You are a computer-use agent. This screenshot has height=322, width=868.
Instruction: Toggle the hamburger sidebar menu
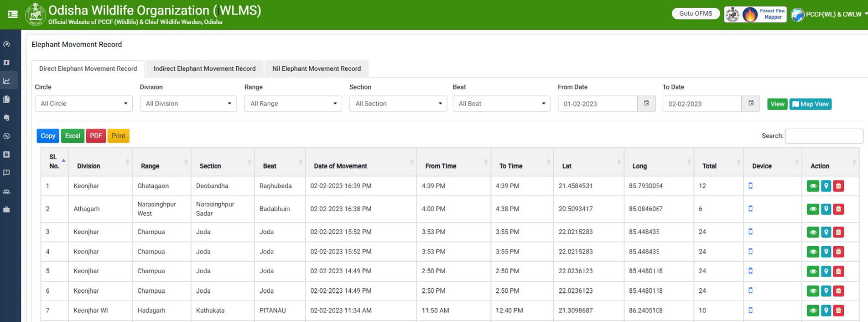point(13,14)
